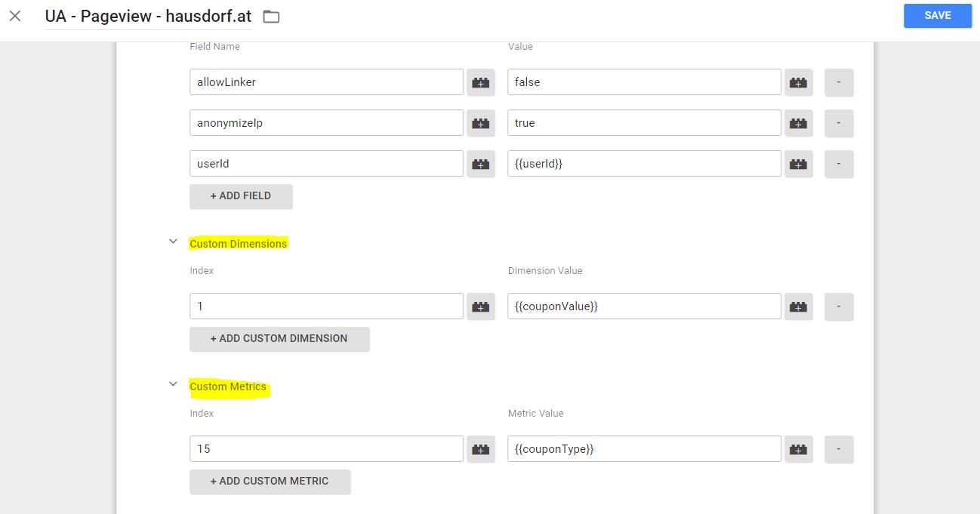Click ADD FIELD to add another field

point(241,196)
